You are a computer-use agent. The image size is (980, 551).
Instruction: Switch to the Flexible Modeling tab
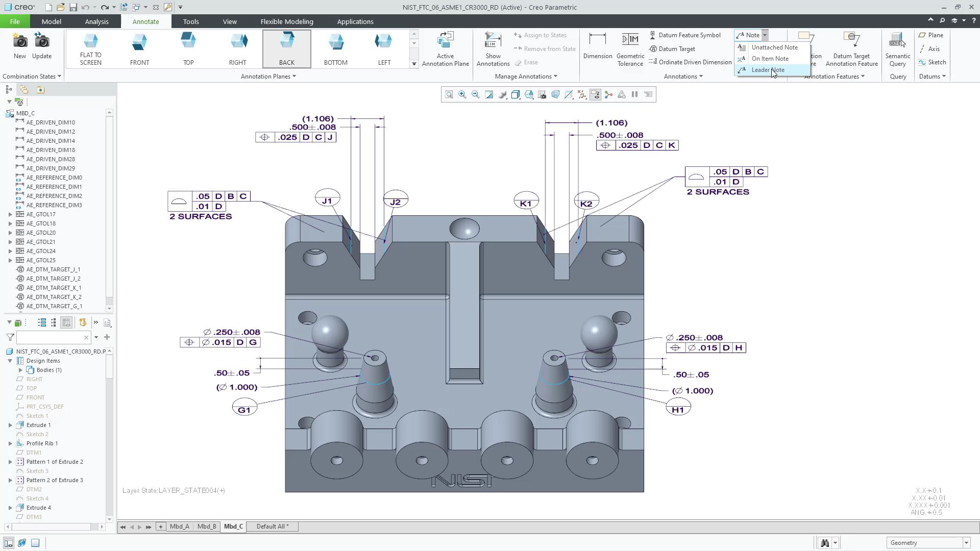287,21
